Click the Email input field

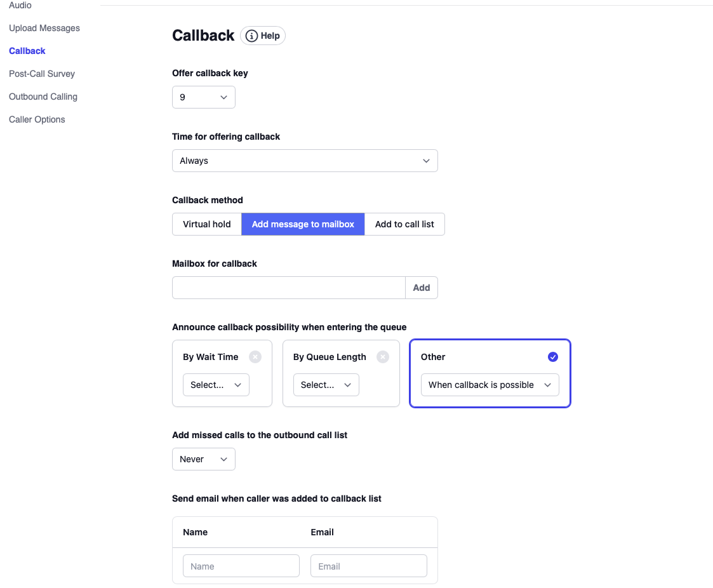pyautogui.click(x=368, y=566)
